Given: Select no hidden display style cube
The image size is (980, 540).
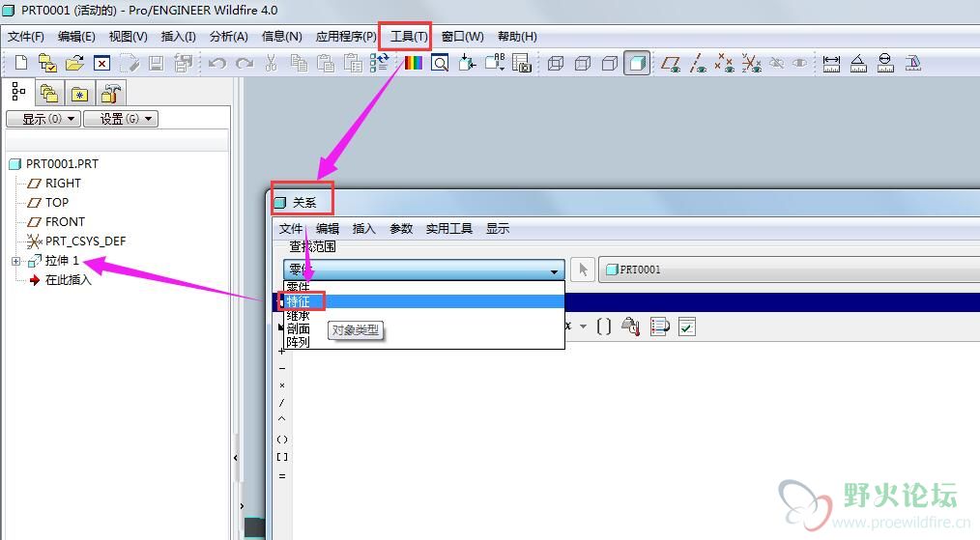Looking at the screenshot, I should click(610, 63).
